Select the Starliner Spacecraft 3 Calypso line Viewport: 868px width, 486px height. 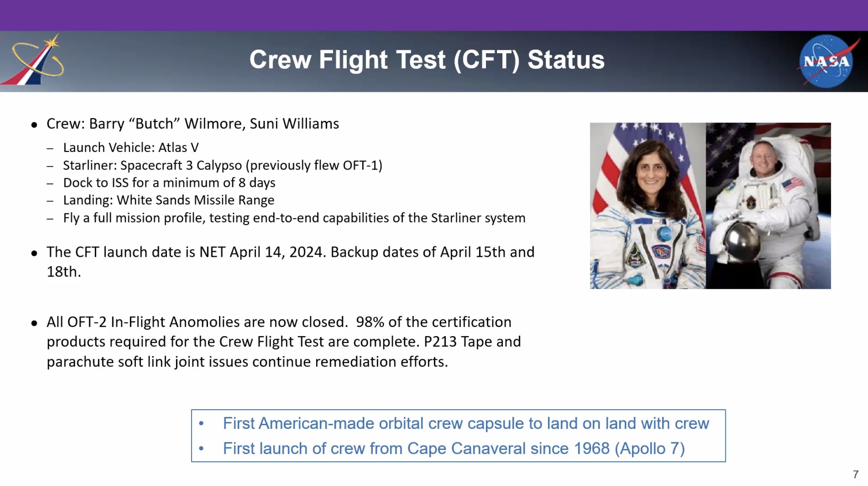[x=222, y=165]
